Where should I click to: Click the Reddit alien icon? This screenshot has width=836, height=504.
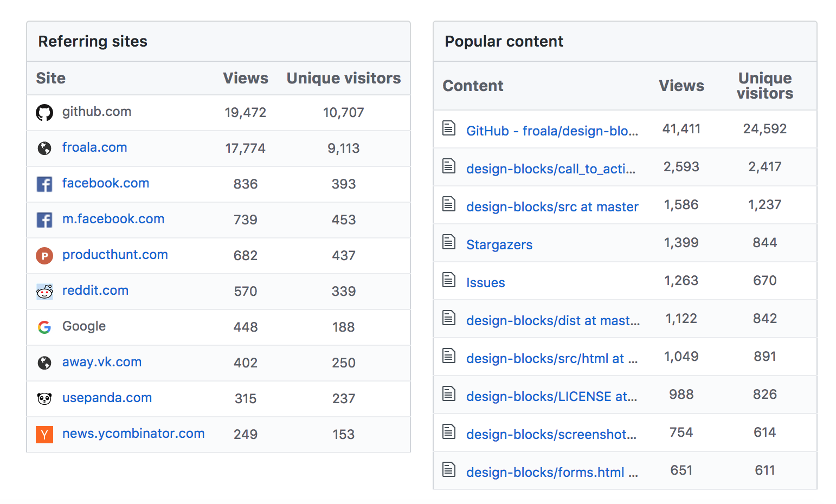(x=44, y=292)
